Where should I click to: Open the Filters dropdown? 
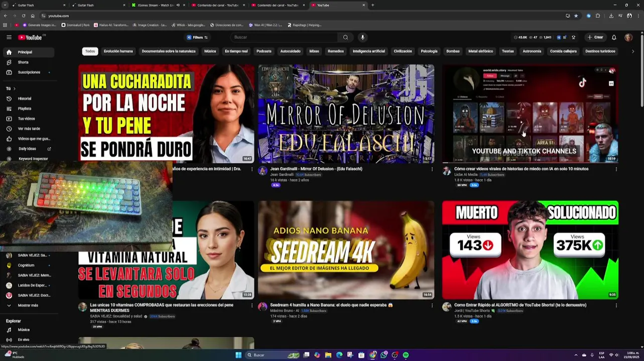(197, 37)
